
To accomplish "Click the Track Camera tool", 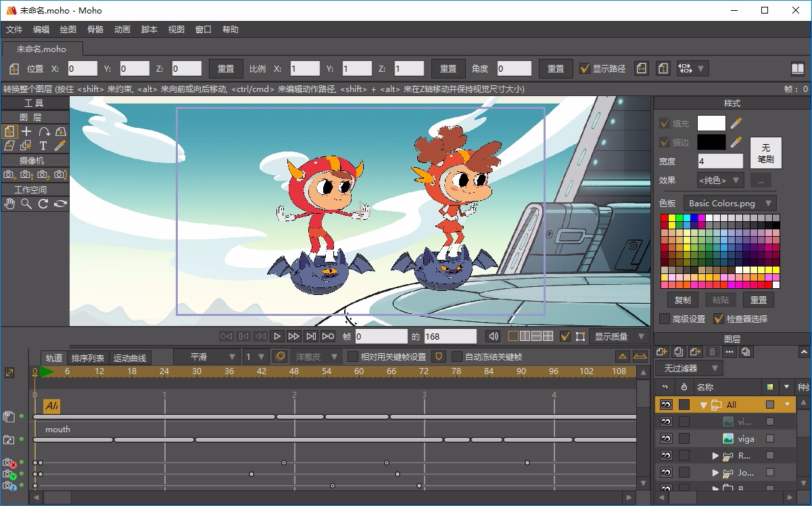I will pos(9,175).
